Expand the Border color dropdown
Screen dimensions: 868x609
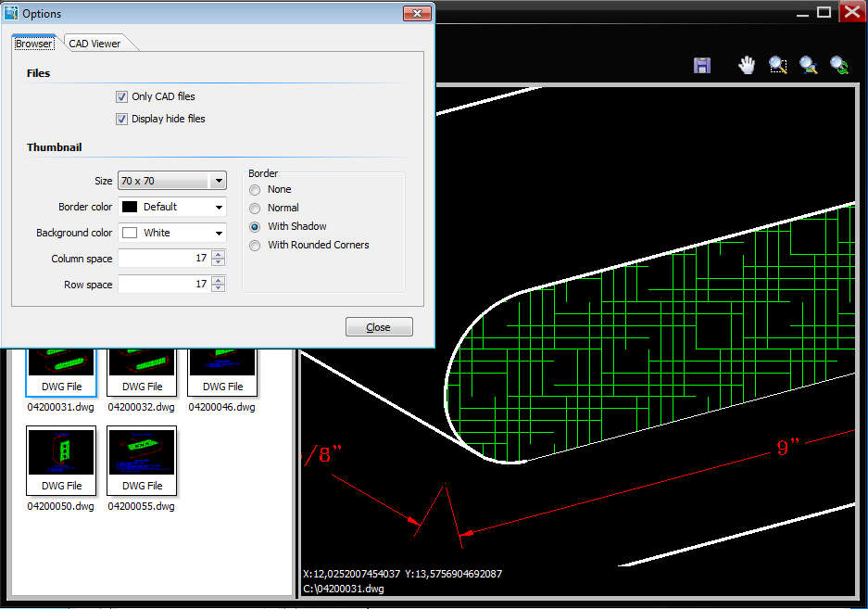tap(172, 207)
